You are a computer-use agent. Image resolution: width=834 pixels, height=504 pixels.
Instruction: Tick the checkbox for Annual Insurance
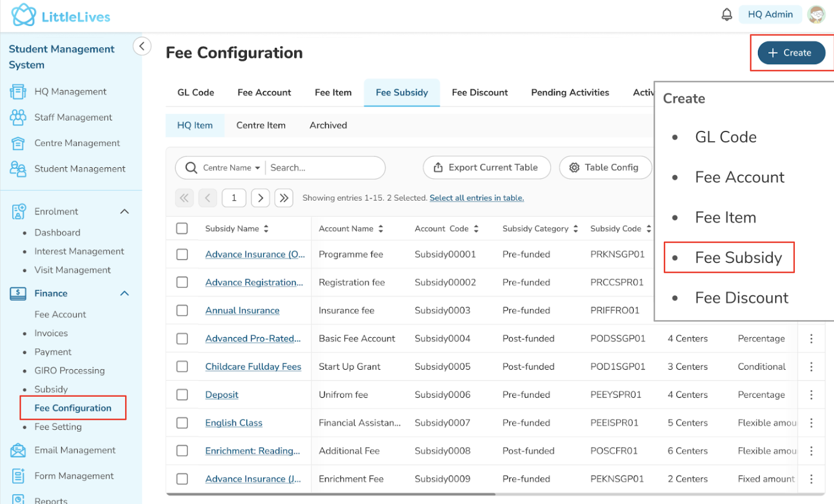[182, 311]
